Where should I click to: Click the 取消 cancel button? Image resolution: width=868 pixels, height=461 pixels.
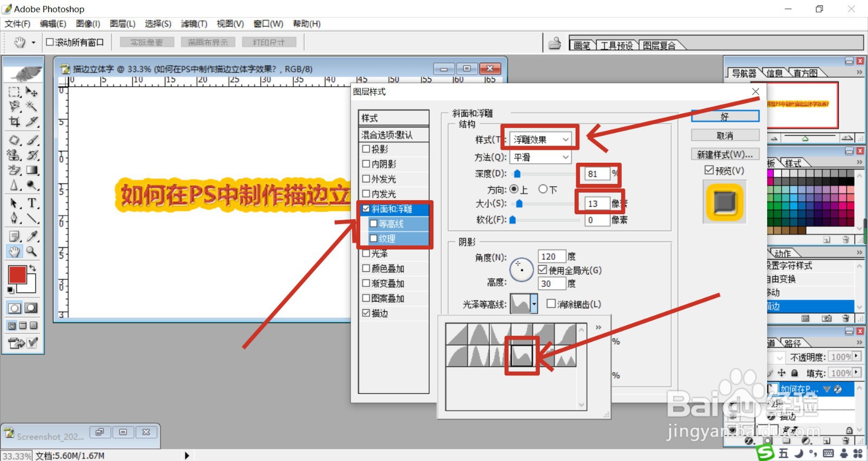click(725, 136)
